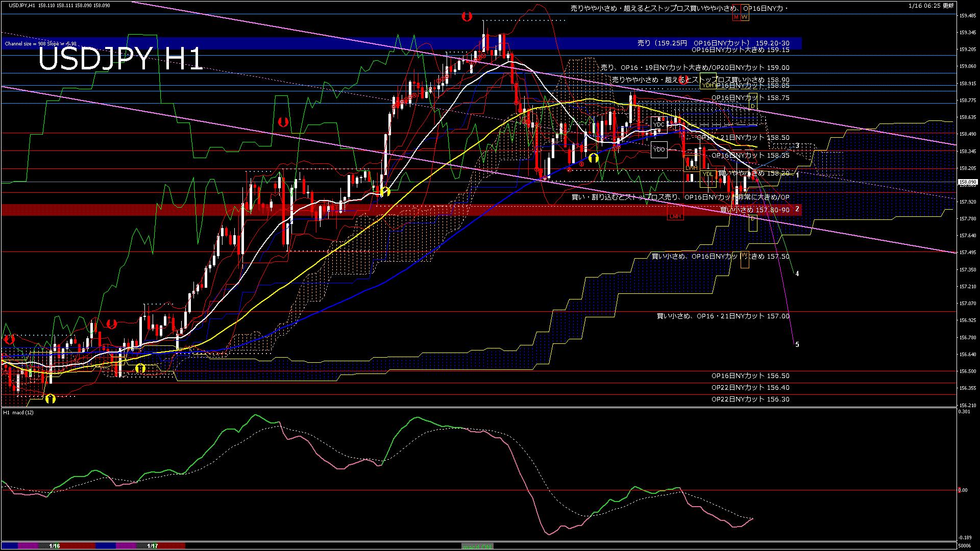Click the YDO marker box
This screenshot has width=980, height=551.
pyautogui.click(x=659, y=149)
